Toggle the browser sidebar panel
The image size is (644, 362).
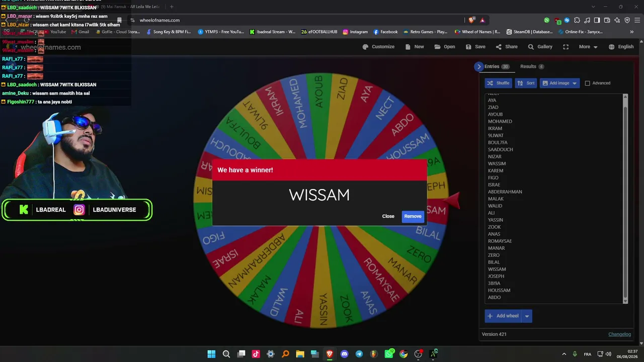click(x=597, y=20)
